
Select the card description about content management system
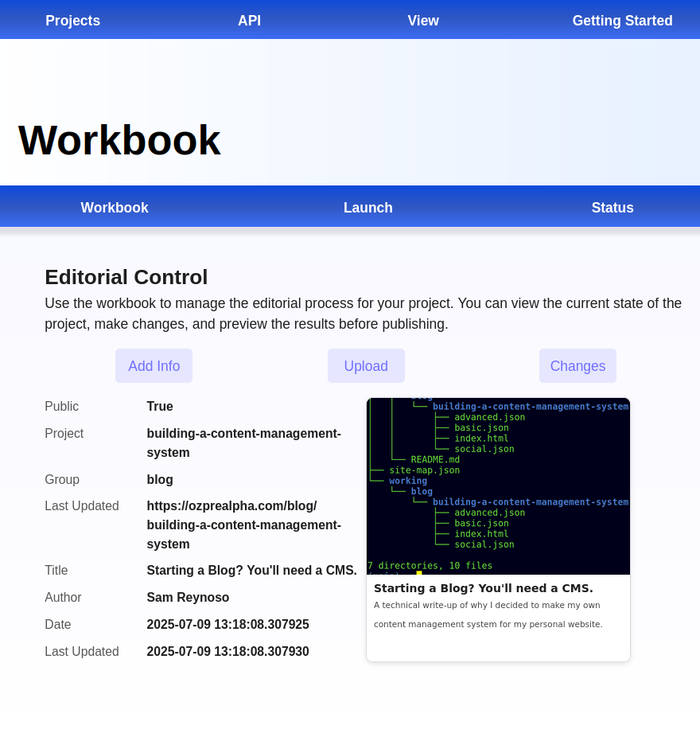click(488, 614)
